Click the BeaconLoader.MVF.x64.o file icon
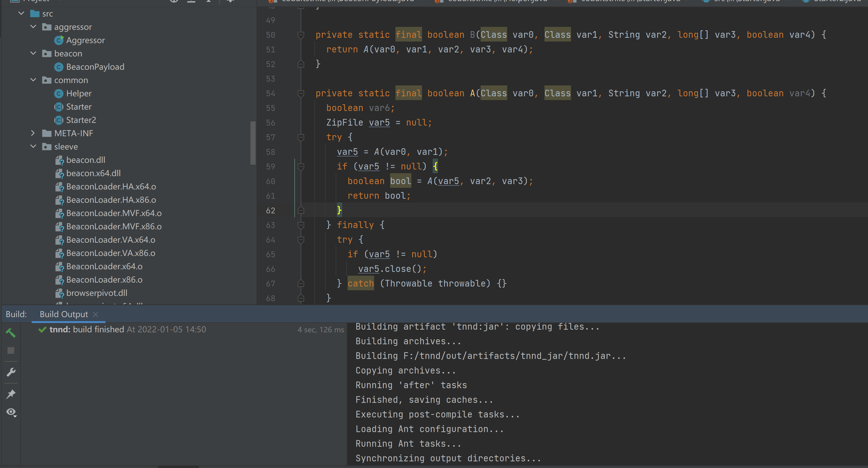This screenshot has width=868, height=468. tap(59, 214)
